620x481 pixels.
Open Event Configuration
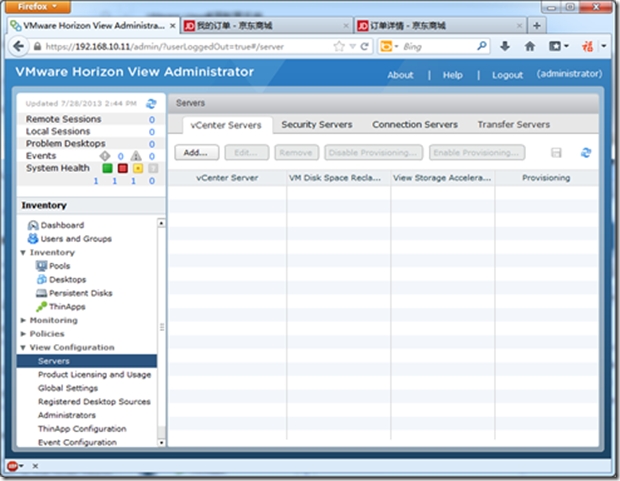(78, 442)
